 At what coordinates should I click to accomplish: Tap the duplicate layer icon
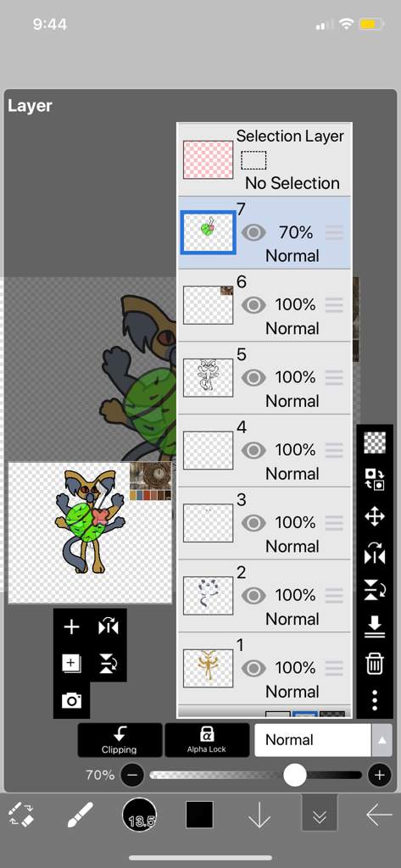pos(71,663)
